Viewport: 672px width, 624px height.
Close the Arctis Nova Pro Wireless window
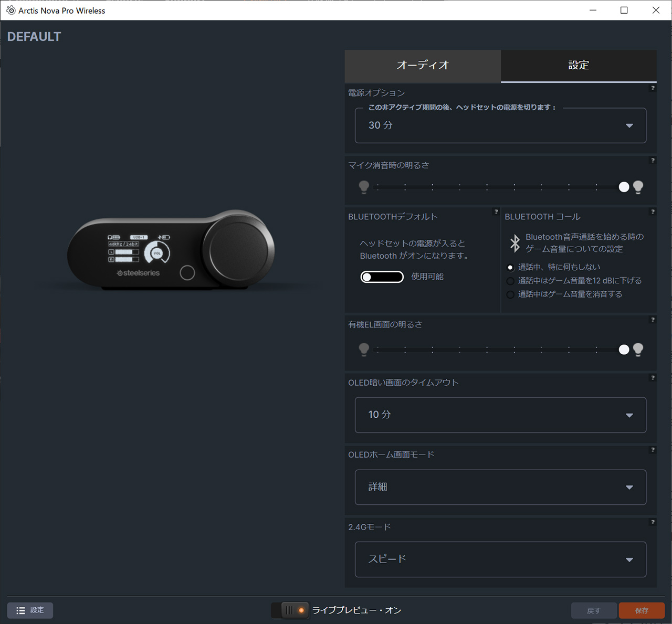click(x=656, y=10)
